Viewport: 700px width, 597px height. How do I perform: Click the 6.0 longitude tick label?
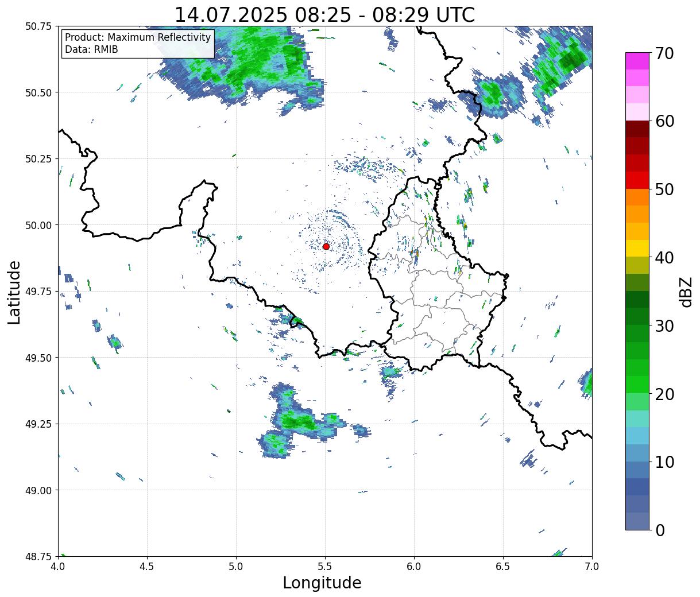414,567
